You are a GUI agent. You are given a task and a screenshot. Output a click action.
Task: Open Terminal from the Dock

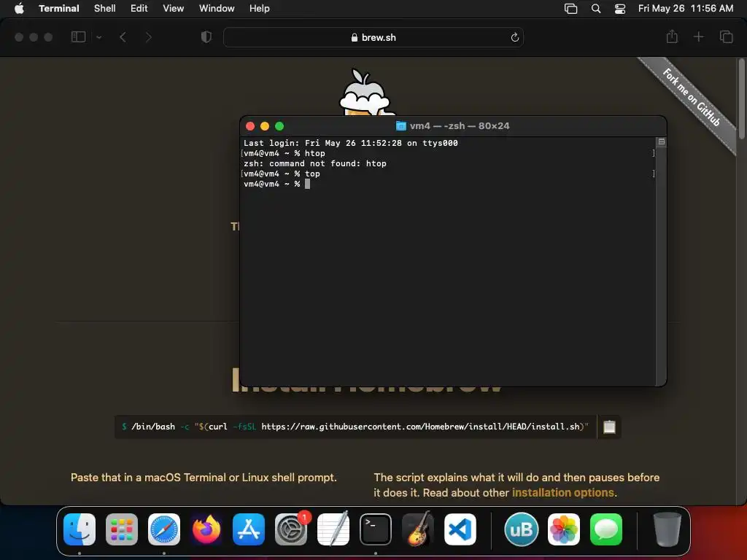click(376, 529)
